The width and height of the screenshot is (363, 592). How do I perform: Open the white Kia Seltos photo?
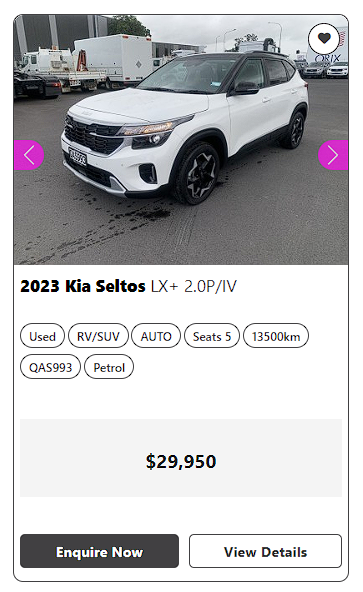pos(181,140)
